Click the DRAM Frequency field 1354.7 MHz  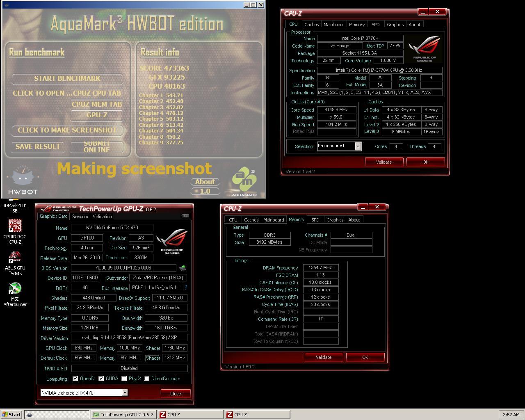[x=321, y=267]
